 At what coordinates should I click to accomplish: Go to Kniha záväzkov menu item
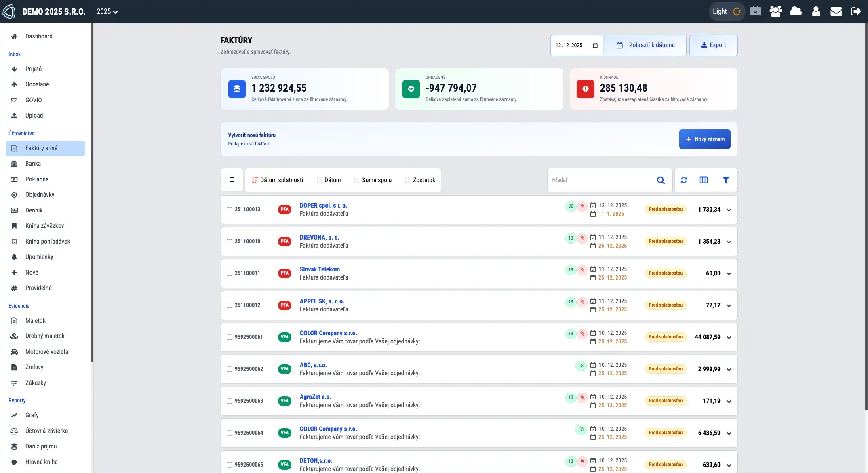[x=44, y=226]
